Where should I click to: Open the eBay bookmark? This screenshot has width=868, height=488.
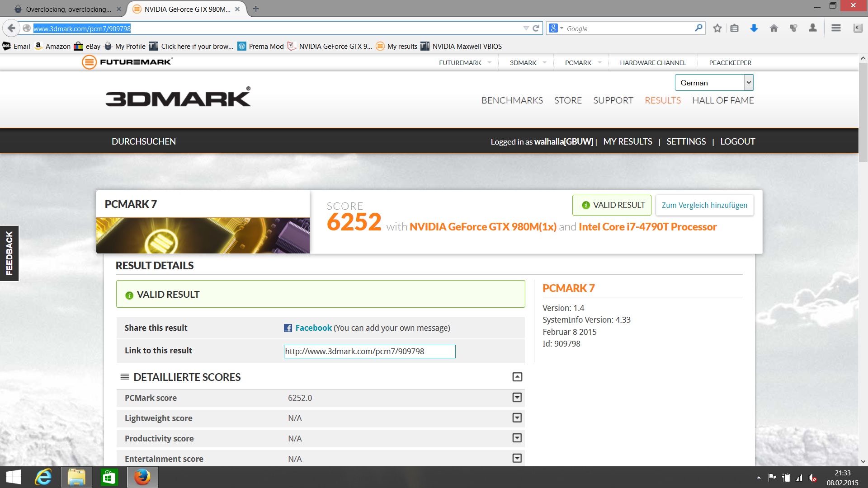(87, 46)
